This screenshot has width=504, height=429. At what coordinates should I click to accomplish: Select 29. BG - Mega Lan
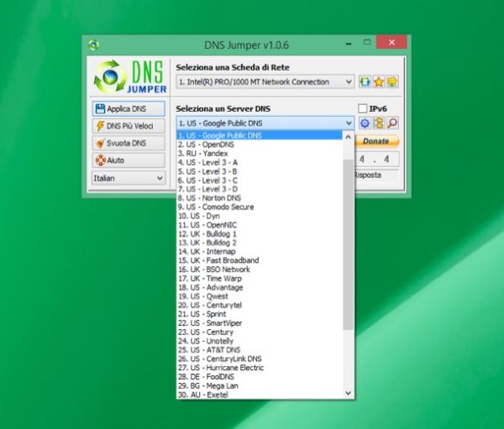260,385
